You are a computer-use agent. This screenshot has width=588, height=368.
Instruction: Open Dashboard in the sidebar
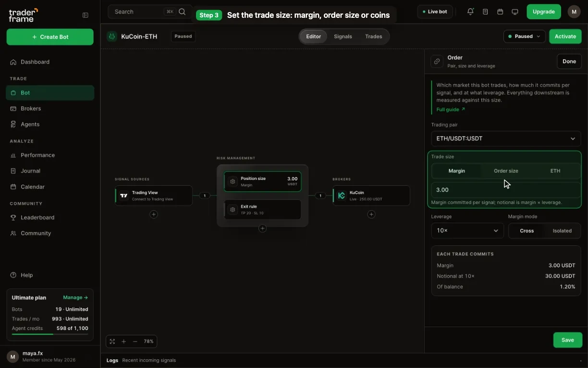tap(50, 62)
